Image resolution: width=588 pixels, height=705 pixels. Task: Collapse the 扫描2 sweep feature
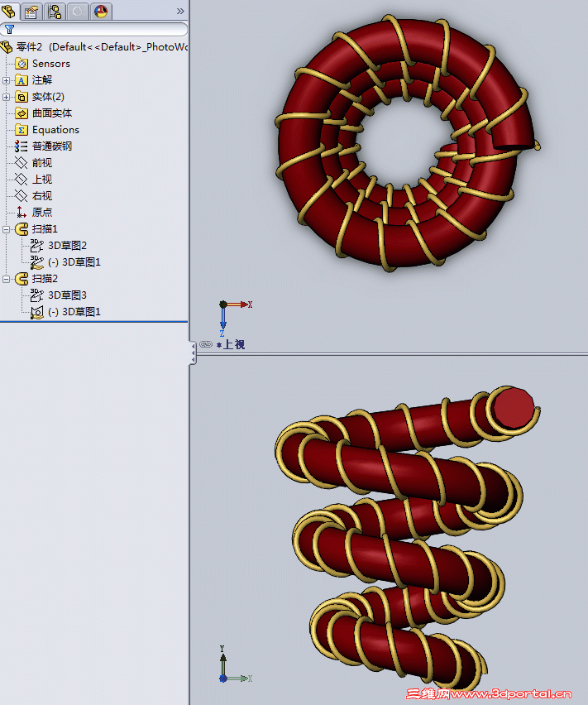(x=6, y=279)
